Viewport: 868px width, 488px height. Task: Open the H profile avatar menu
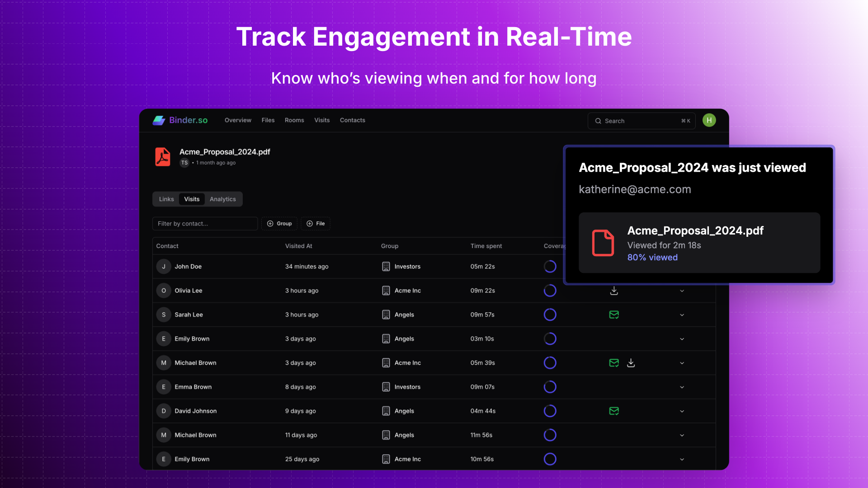709,120
